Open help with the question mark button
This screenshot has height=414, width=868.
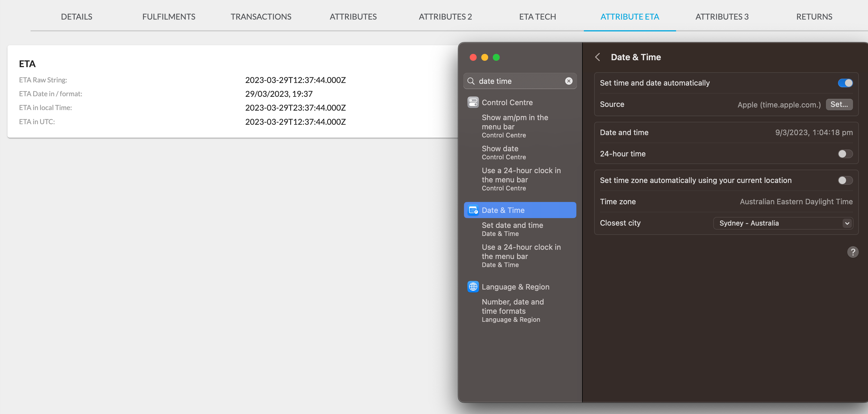(852, 252)
